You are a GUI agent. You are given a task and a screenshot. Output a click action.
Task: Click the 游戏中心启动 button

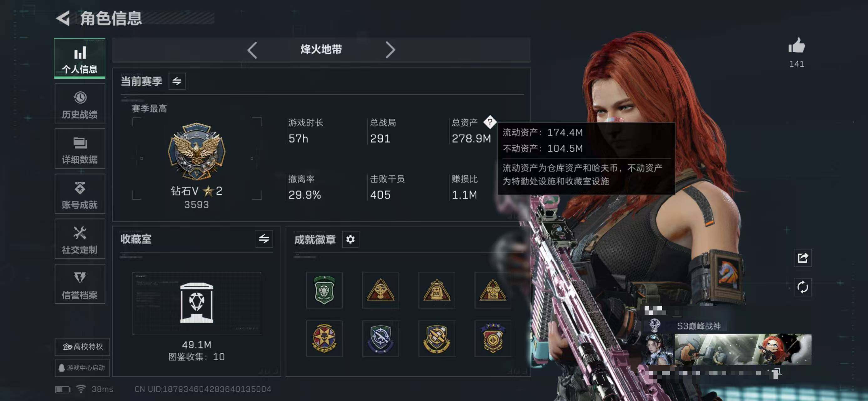(82, 367)
